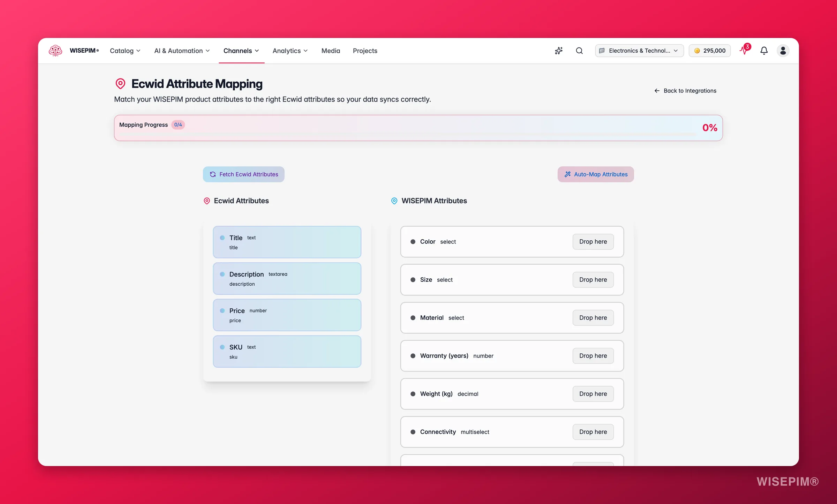Click Drop here on the Material row
Screen dimensions: 837x504
click(x=593, y=318)
